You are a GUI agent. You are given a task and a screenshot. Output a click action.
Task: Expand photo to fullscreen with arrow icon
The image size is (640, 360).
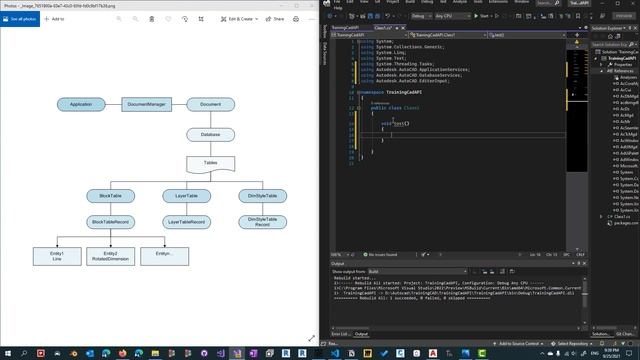[311, 338]
